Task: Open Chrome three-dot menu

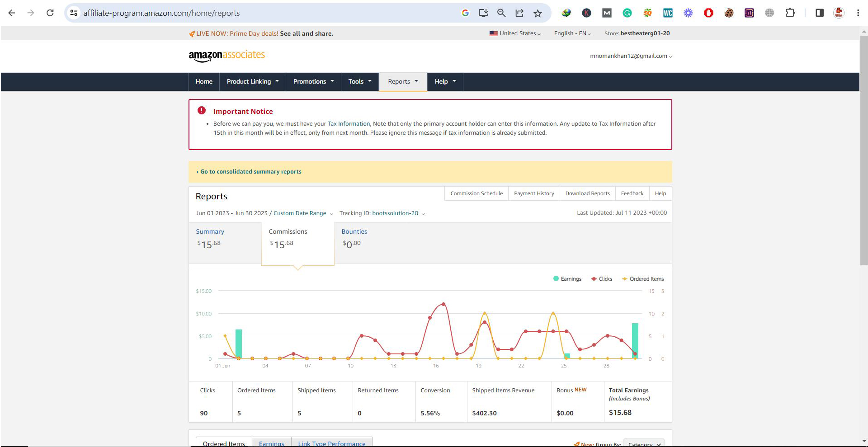Action: 858,13
